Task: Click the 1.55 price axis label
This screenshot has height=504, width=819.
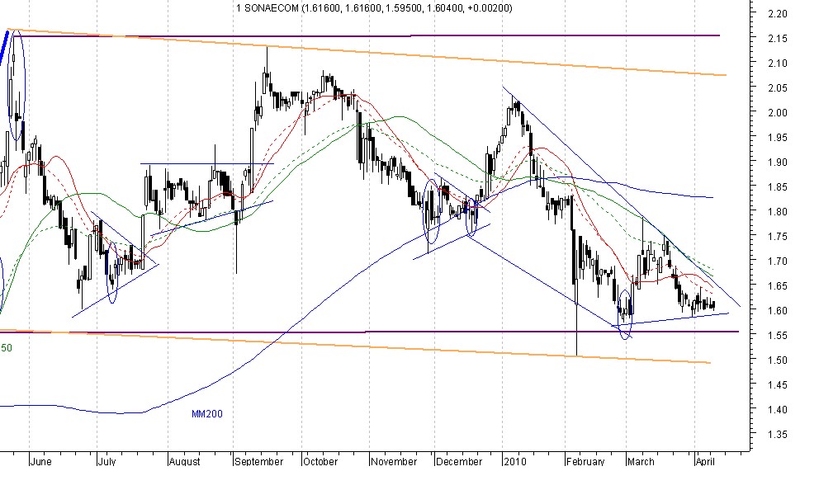Action: click(777, 336)
